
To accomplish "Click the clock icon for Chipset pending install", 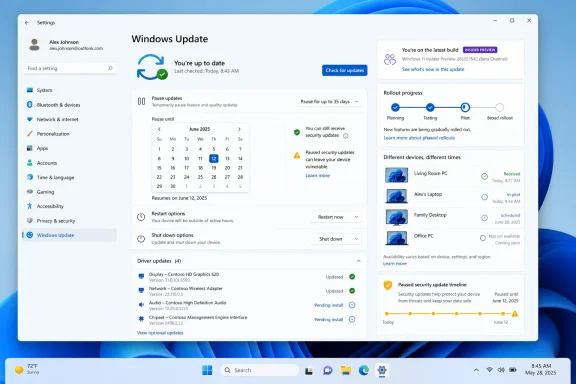I will (352, 319).
